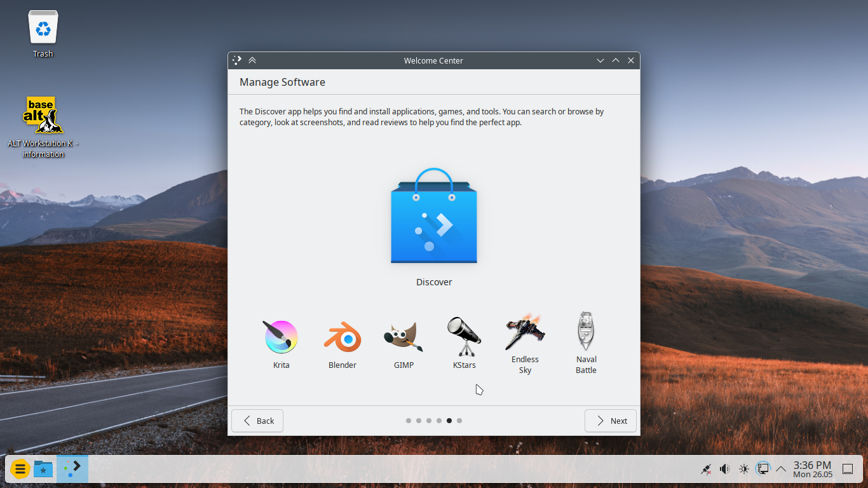This screenshot has width=868, height=488.
Task: Open the application launcher menu in taskbar
Action: [20, 470]
